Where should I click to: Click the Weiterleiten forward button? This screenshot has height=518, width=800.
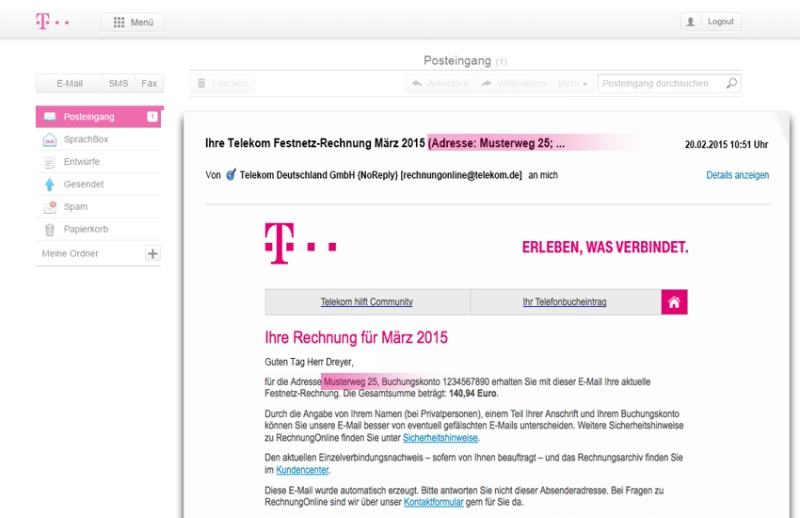pos(514,83)
